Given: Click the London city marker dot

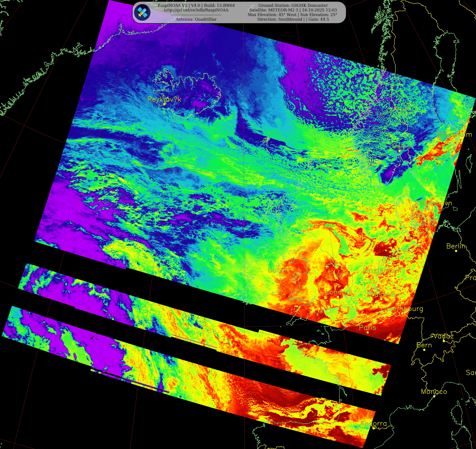Looking at the screenshot, I should pos(338,297).
